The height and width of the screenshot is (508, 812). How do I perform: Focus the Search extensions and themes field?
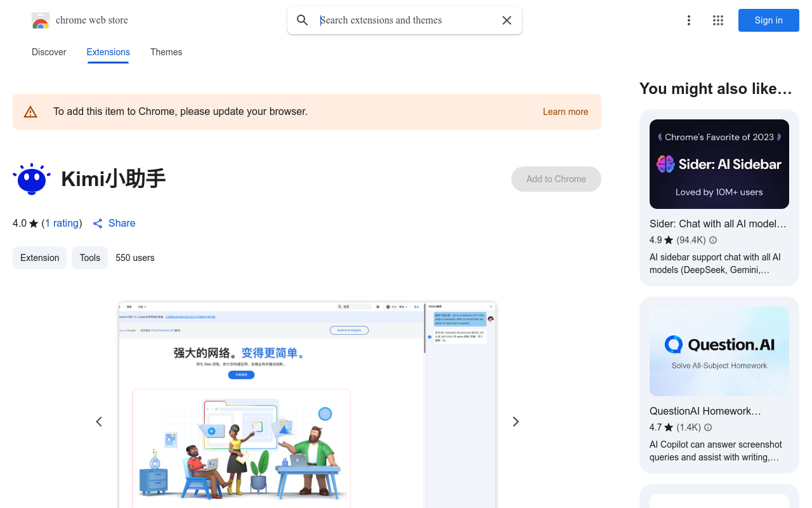[406, 20]
